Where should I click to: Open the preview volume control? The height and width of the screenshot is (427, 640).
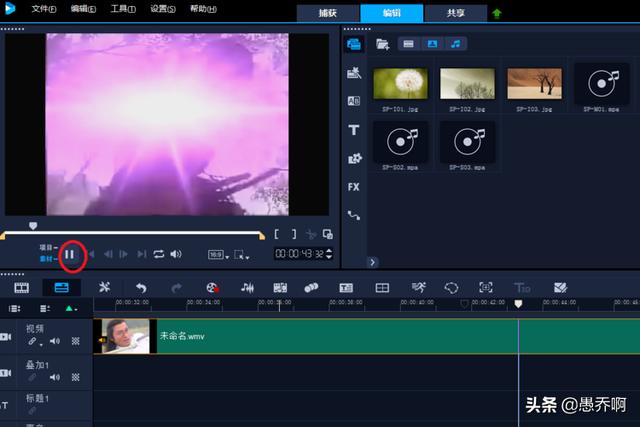click(x=176, y=254)
